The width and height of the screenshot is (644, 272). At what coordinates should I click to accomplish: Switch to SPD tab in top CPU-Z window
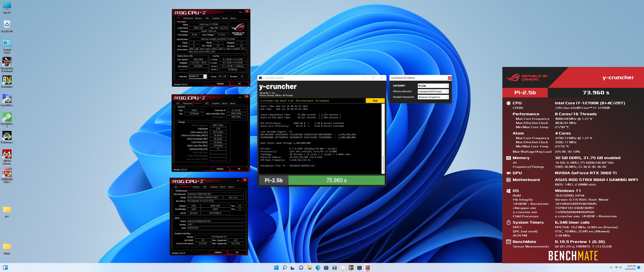tap(207, 18)
